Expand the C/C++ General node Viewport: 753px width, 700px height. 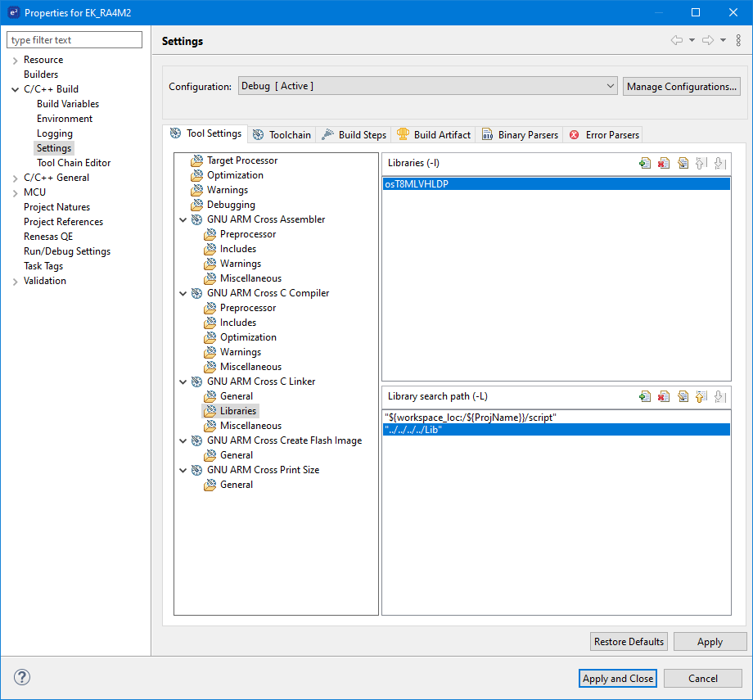[x=15, y=178]
